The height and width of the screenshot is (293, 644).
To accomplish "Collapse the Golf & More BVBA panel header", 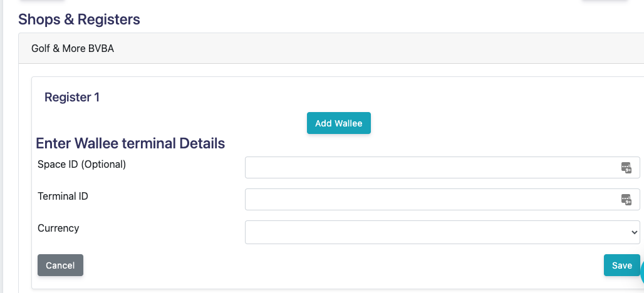I will tap(331, 48).
